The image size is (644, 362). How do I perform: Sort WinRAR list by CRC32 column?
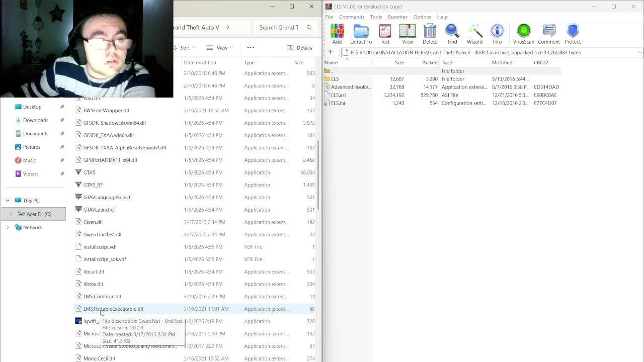click(x=541, y=63)
